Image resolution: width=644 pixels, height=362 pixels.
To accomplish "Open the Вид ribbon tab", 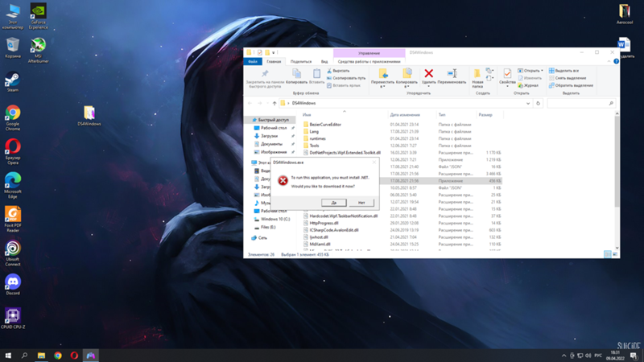I will click(324, 62).
